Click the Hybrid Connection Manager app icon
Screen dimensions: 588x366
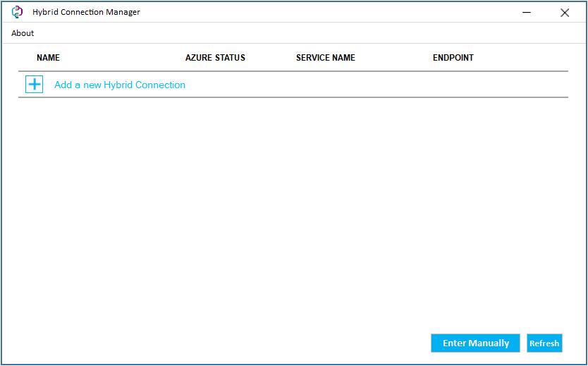pyautogui.click(x=18, y=12)
